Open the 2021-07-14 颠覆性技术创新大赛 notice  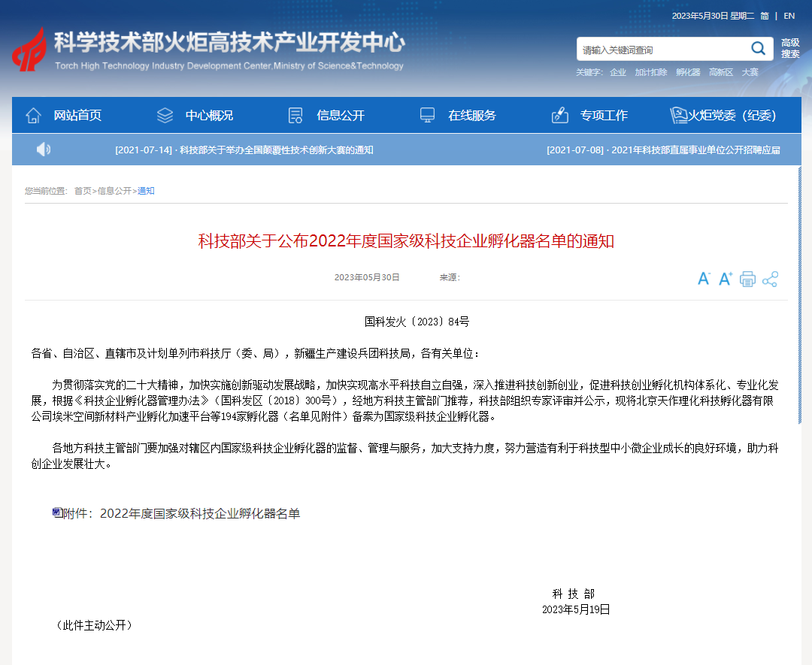[244, 150]
